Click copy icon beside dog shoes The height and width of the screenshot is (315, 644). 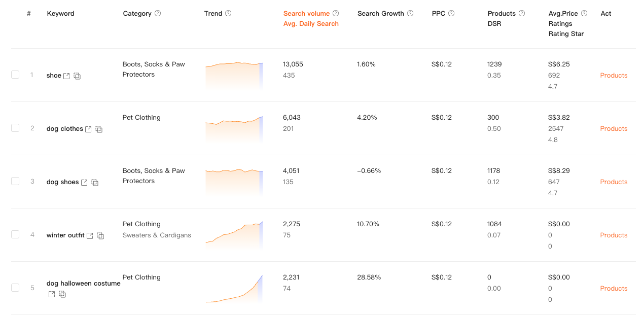95,182
